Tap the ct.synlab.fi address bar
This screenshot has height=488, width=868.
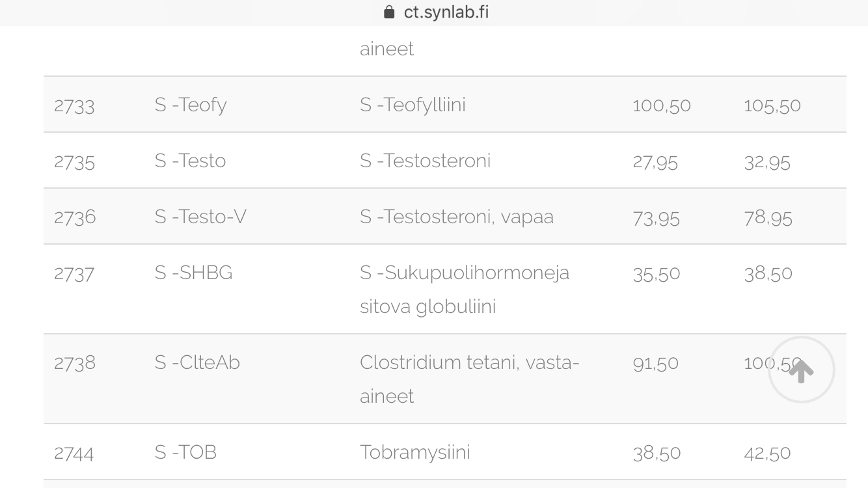coord(434,12)
